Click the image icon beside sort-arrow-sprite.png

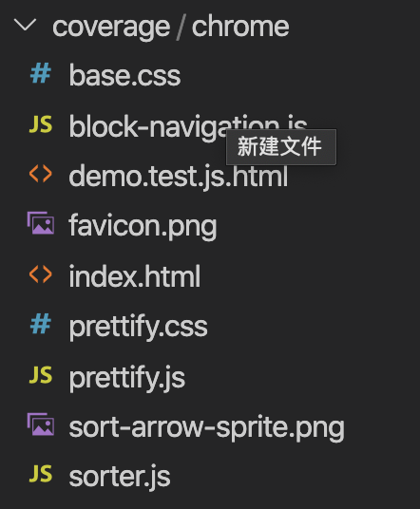(41, 424)
